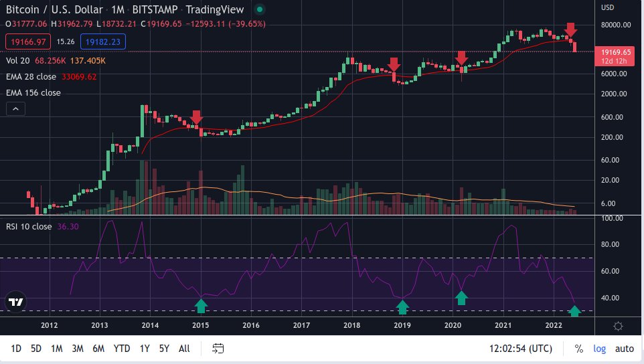Image resolution: width=644 pixels, height=364 pixels.
Task: Select the 5Y time range
Action: (164, 349)
